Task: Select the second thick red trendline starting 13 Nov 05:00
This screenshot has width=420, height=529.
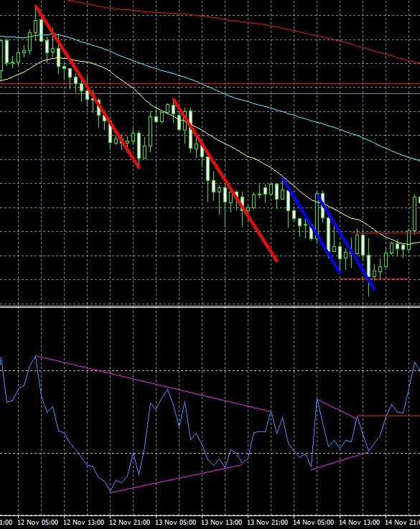Action: coord(225,180)
